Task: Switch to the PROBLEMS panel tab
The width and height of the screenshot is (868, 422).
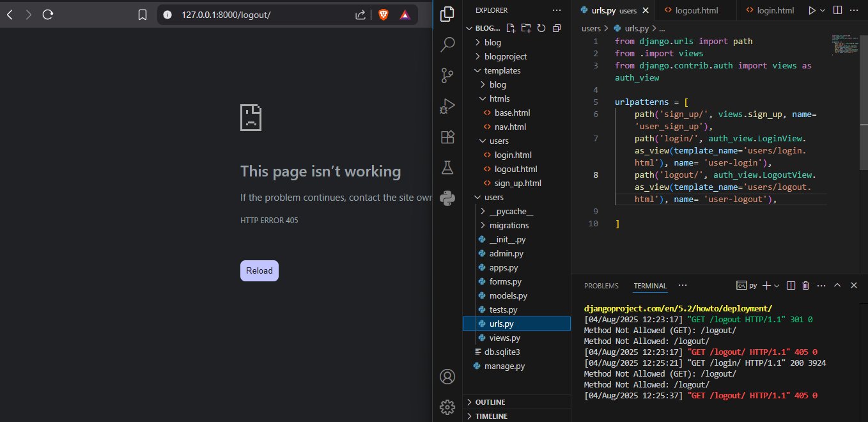Action: (x=601, y=286)
